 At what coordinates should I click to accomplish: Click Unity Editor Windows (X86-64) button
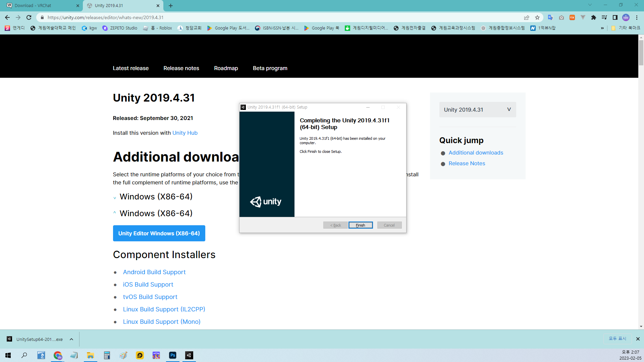[x=159, y=233]
